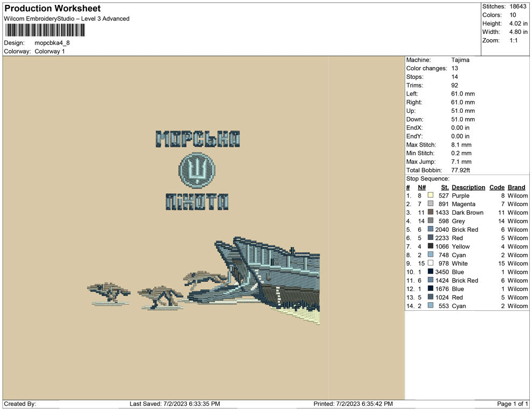532x409 pixels.
Task: Click the 'Brand' column header
Action: point(516,187)
